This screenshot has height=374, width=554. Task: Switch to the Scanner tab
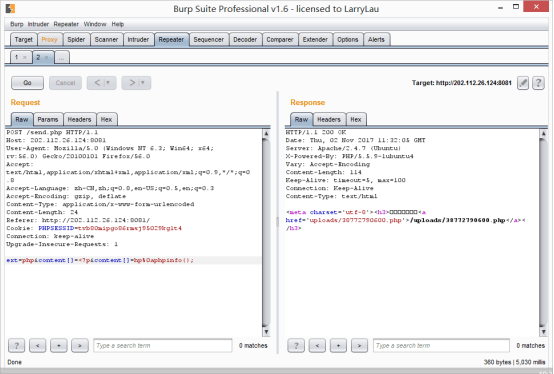click(x=106, y=40)
